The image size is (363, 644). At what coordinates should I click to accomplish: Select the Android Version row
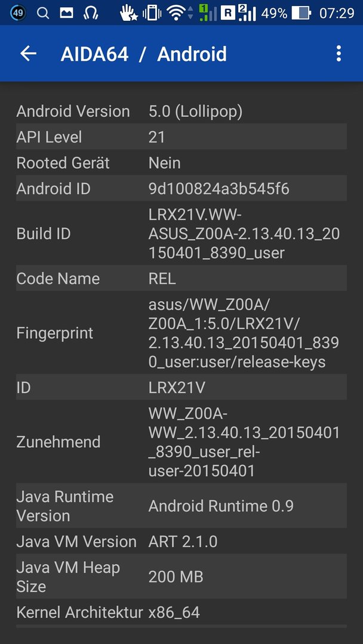click(181, 112)
